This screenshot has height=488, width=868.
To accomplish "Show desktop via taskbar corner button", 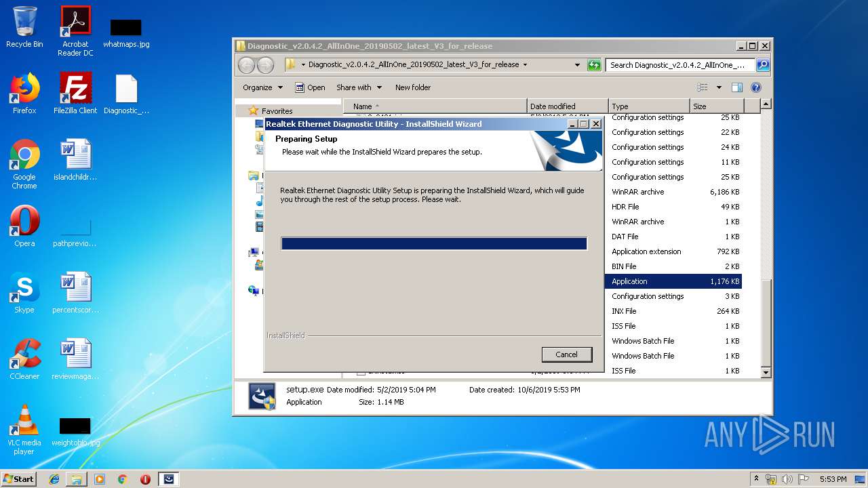I will click(x=861, y=479).
